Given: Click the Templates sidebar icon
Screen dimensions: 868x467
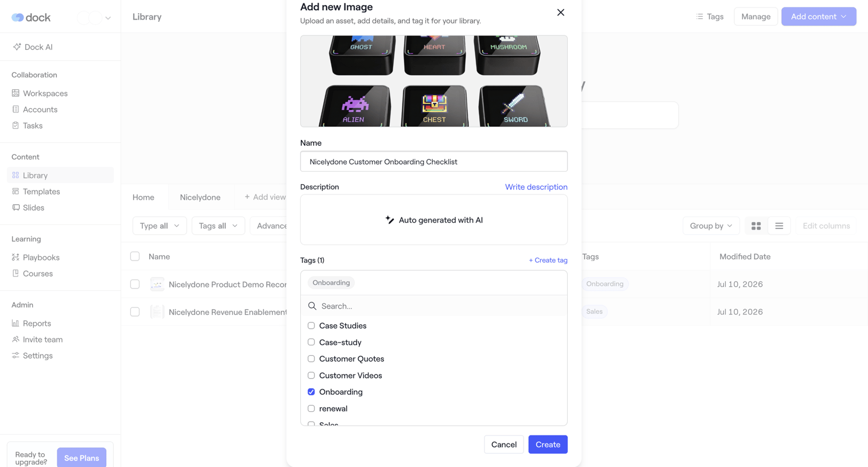Looking at the screenshot, I should click(15, 191).
